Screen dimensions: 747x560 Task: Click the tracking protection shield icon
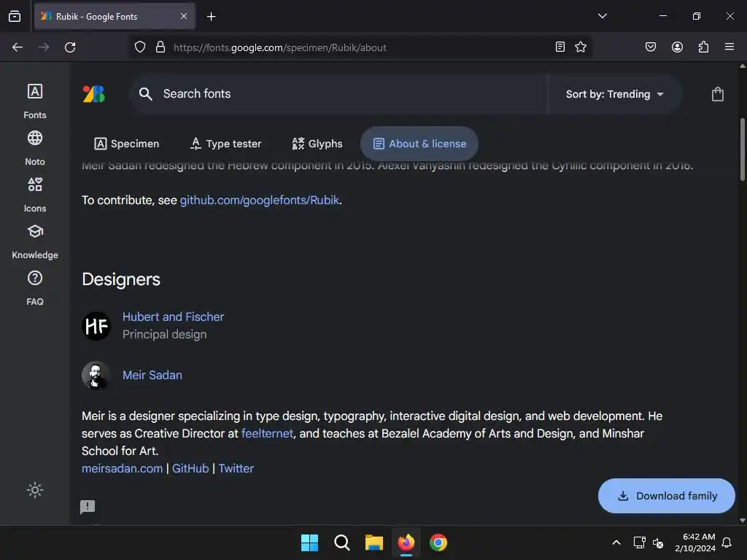point(139,47)
